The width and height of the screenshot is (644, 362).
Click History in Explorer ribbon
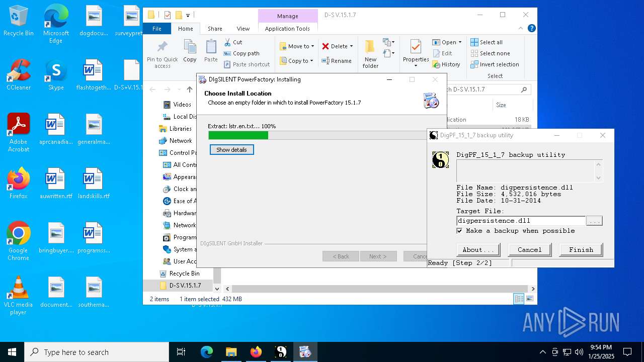pyautogui.click(x=446, y=64)
